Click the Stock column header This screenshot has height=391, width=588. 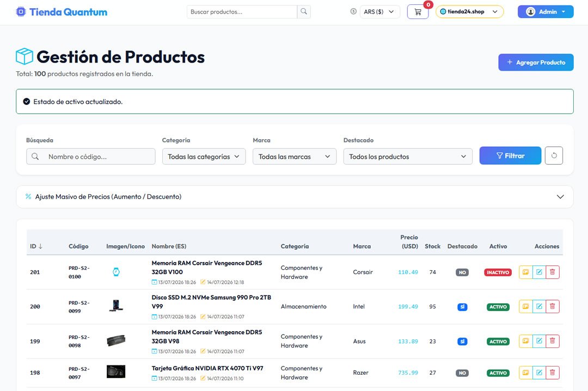[x=432, y=246]
